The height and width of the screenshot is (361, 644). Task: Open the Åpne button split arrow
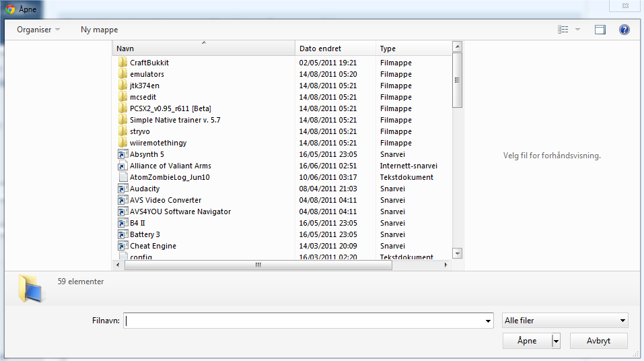(556, 341)
